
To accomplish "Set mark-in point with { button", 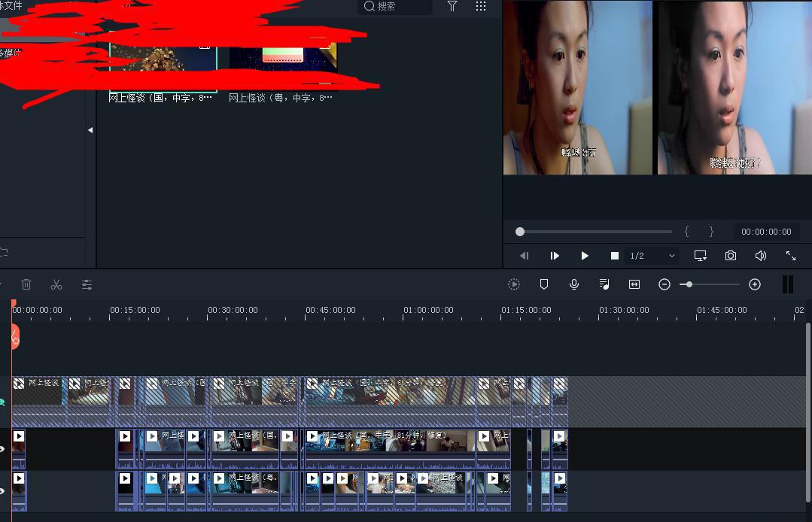I will click(x=686, y=232).
